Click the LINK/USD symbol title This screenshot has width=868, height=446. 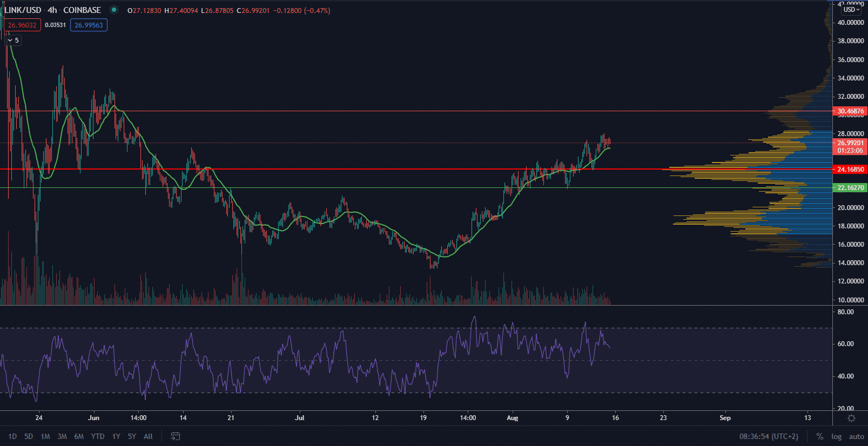click(23, 10)
